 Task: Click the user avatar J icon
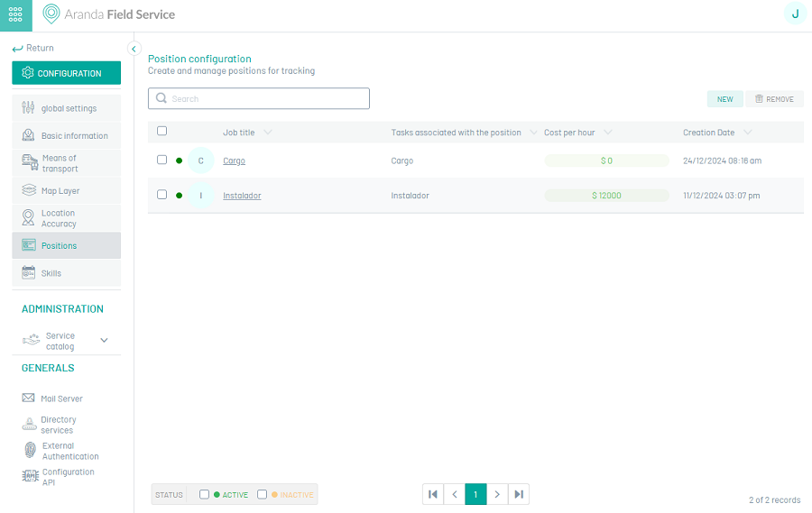pyautogui.click(x=795, y=14)
